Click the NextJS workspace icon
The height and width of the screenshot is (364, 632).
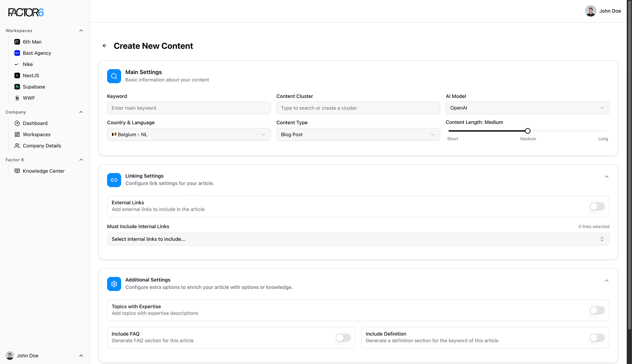(17, 75)
